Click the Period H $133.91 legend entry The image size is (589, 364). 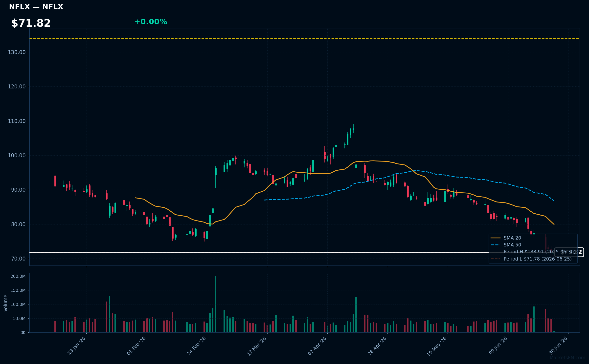tap(533, 252)
